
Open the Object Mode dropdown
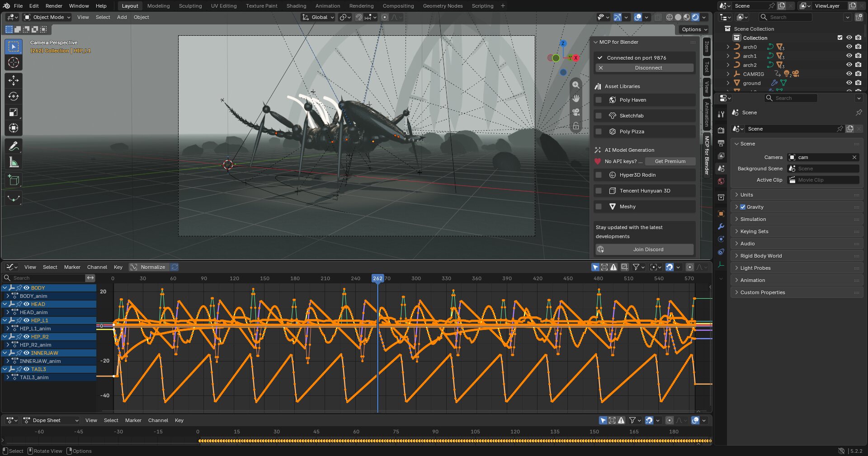47,17
